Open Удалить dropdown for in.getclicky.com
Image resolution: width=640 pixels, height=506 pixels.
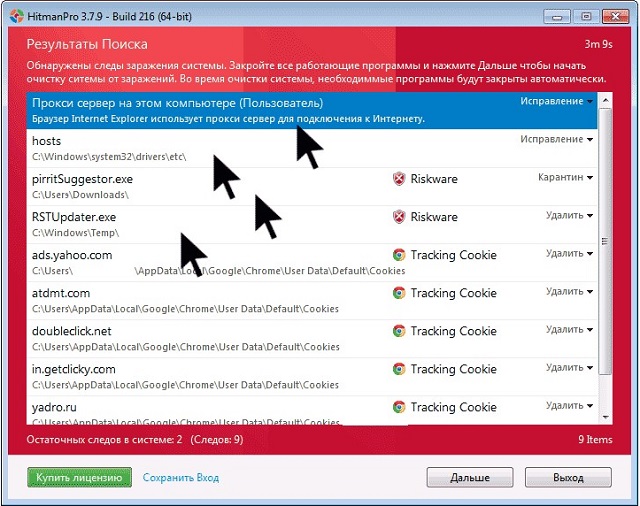(x=569, y=367)
